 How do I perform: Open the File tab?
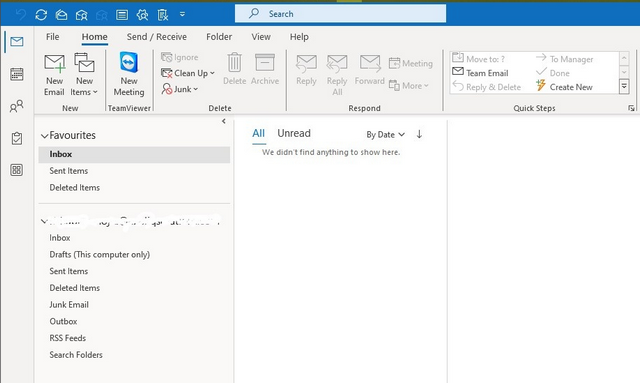52,37
